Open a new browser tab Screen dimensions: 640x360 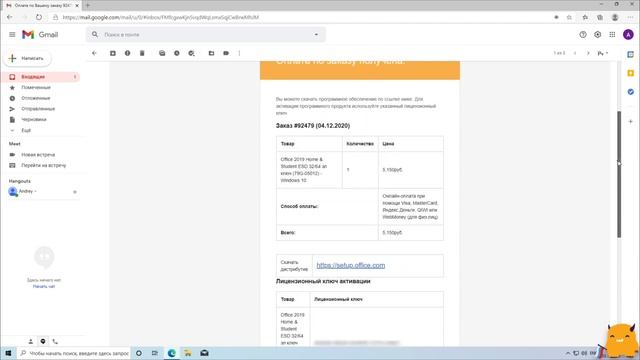click(x=88, y=5)
